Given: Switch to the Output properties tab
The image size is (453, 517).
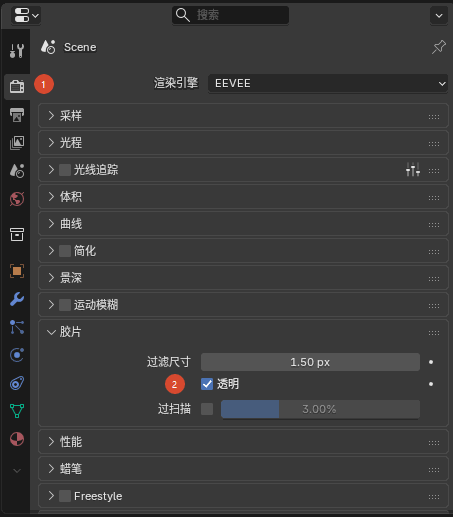Looking at the screenshot, I should click(17, 115).
